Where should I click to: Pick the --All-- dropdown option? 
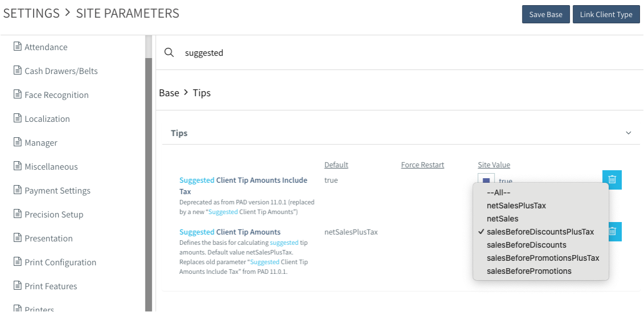point(498,192)
